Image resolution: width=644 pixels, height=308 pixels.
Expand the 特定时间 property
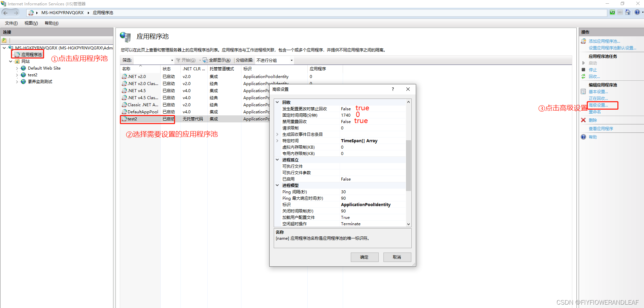click(277, 141)
